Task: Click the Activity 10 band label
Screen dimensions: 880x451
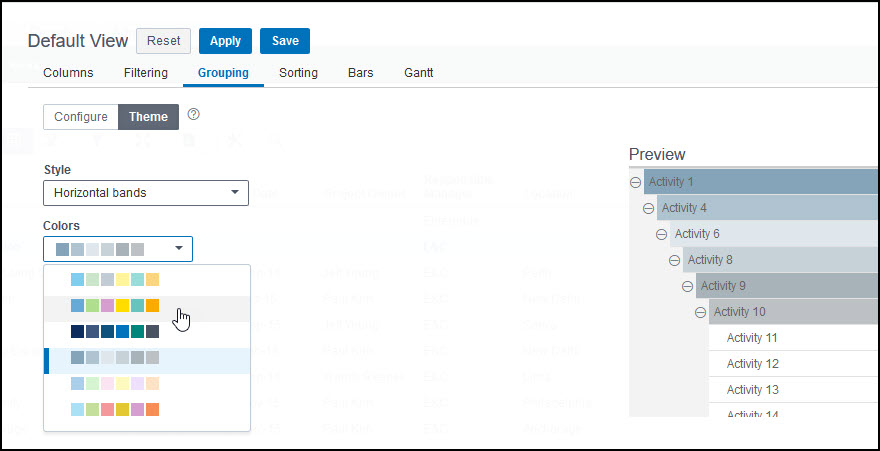Action: pos(740,312)
